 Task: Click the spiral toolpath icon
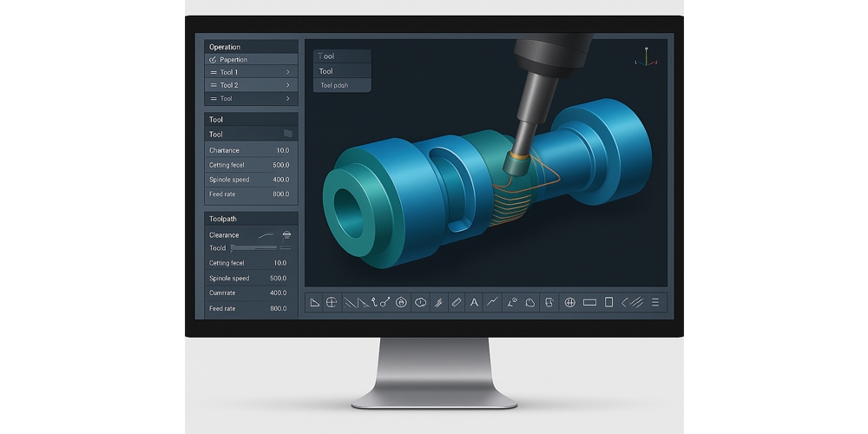pos(401,302)
